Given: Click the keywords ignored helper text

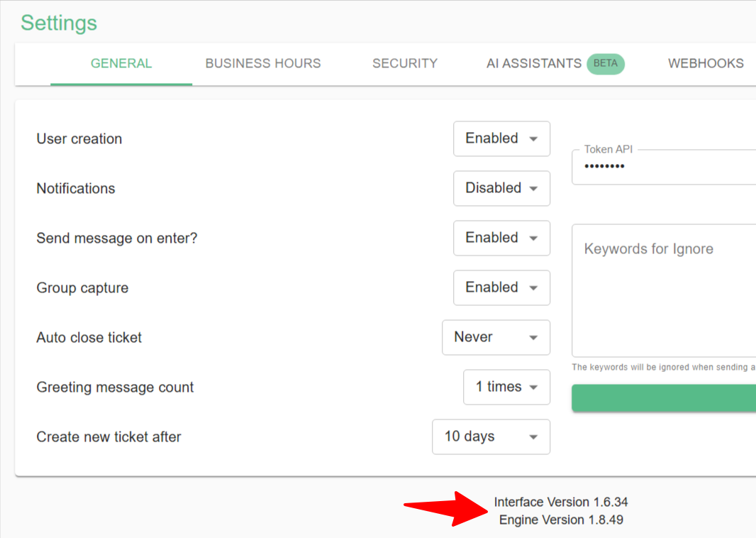Looking at the screenshot, I should pyautogui.click(x=663, y=367).
